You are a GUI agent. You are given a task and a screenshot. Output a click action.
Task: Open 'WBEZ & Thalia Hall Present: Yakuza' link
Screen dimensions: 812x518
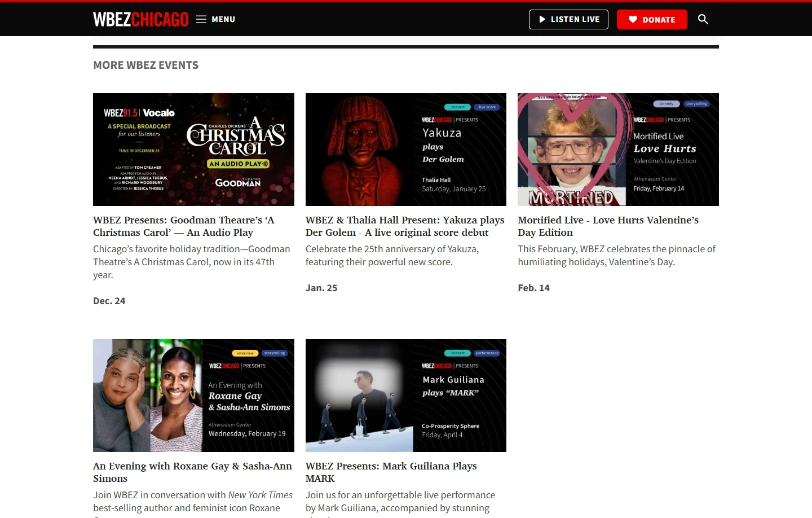click(405, 226)
